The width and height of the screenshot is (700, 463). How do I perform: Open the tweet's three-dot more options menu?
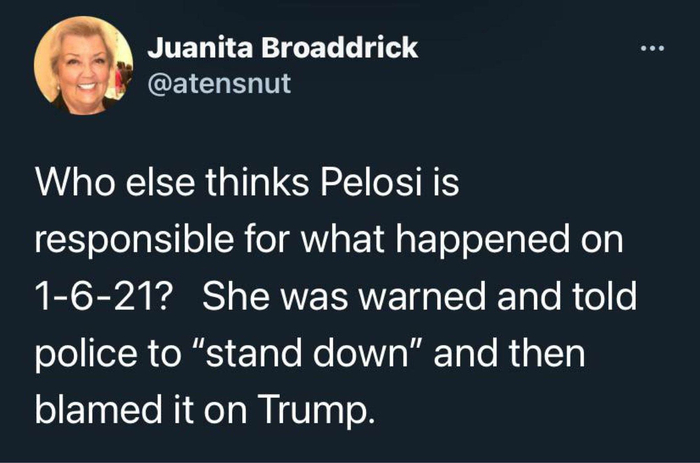(653, 48)
